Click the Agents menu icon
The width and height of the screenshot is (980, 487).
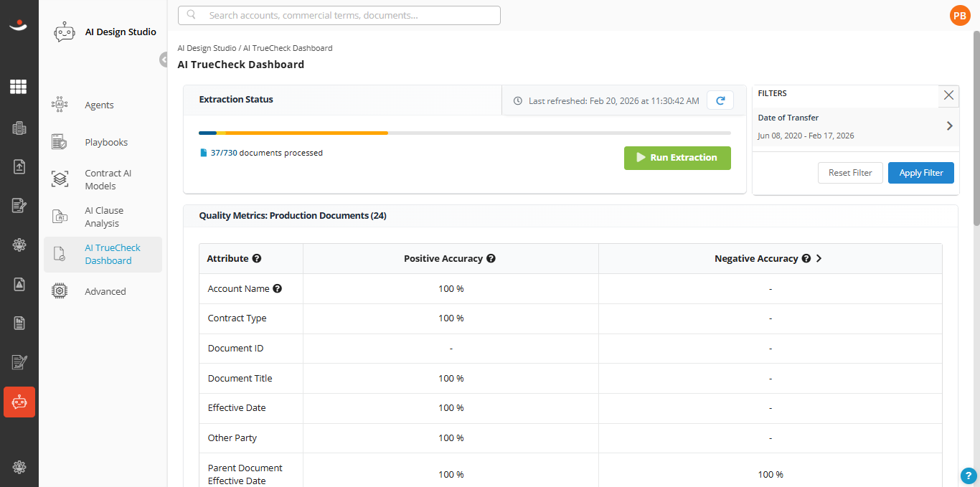pyautogui.click(x=60, y=105)
